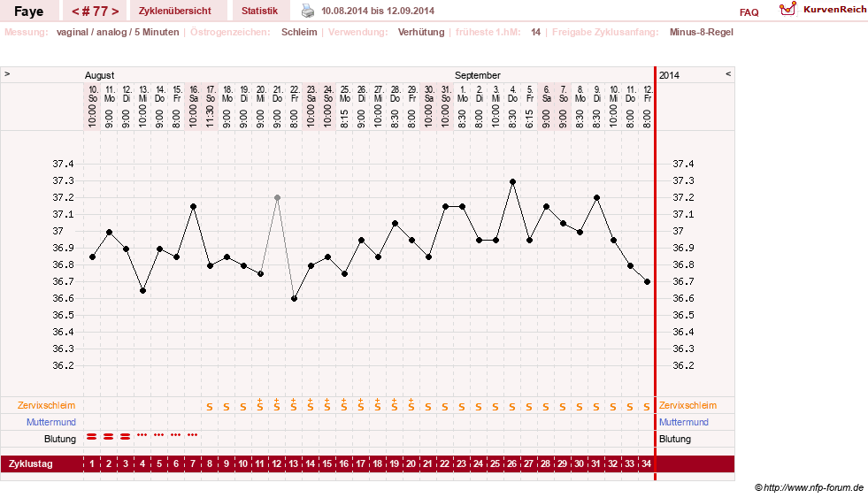Select the temperature point on cycle day 4
Screen dimensions: 868x498
[x=142, y=290]
